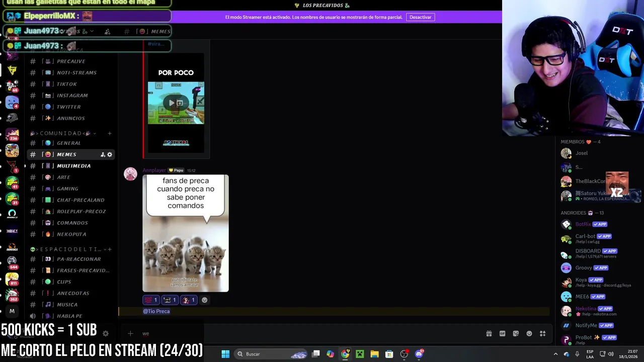Click the taskbar Buscar search box

click(271, 354)
